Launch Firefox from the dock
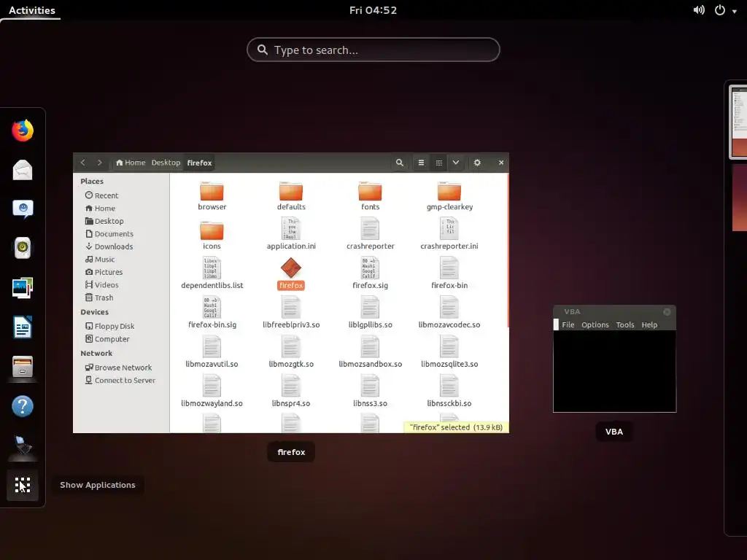Viewport: 747px width, 560px height. [x=23, y=131]
